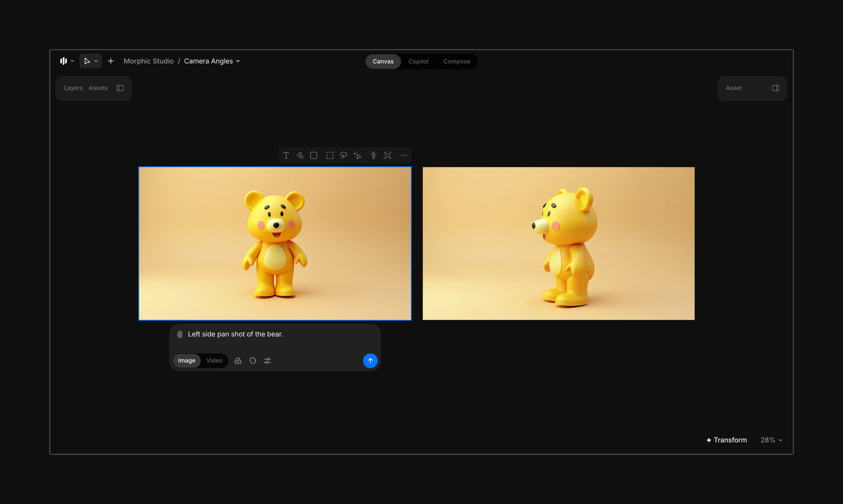Open the human pose figure tool
Image resolution: width=843 pixels, height=504 pixels.
pyautogui.click(x=373, y=156)
